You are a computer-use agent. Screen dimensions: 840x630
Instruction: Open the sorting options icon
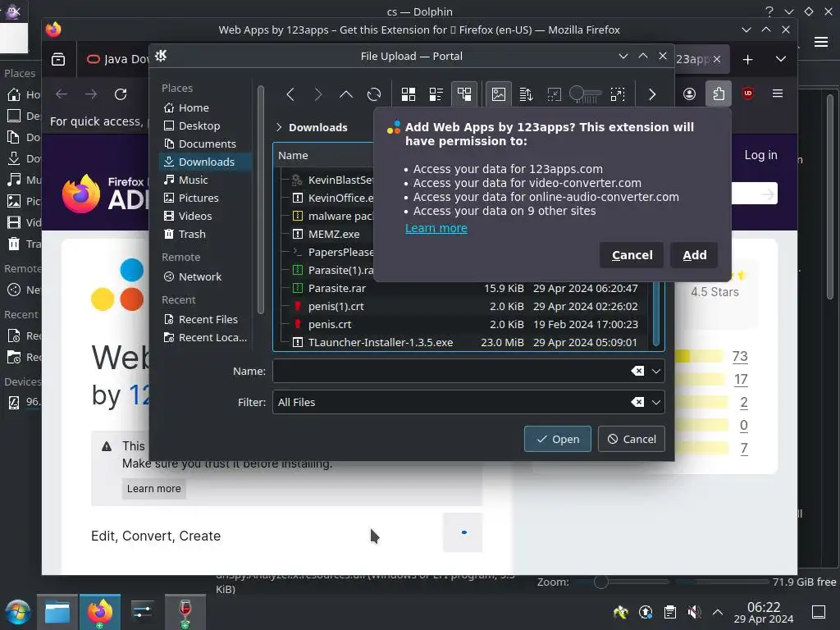pos(526,95)
